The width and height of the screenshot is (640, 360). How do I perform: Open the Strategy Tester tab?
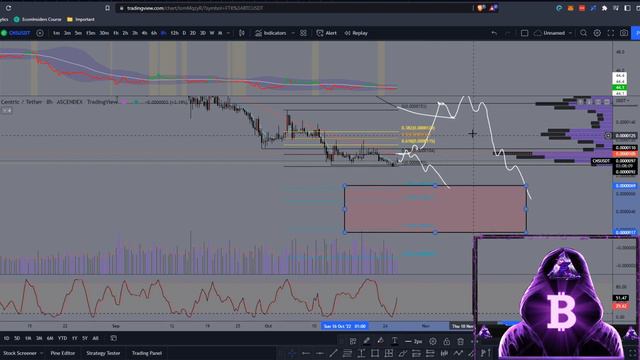[103, 353]
